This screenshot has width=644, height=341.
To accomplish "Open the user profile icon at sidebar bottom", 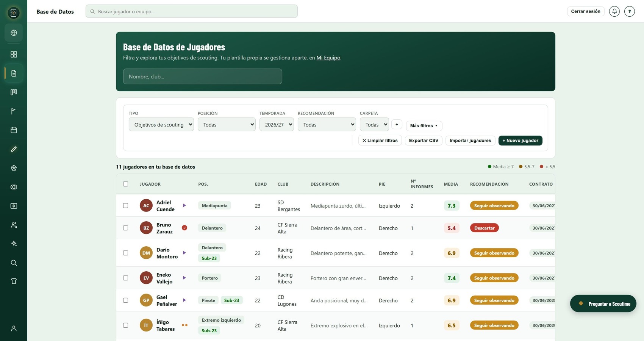I will [14, 328].
